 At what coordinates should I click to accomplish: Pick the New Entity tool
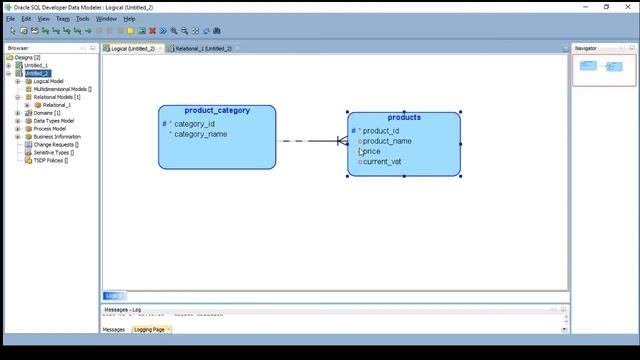point(24,31)
